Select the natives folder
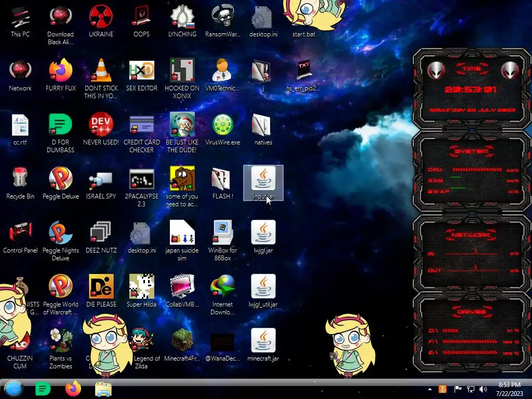The height and width of the screenshot is (399, 532). click(263, 129)
